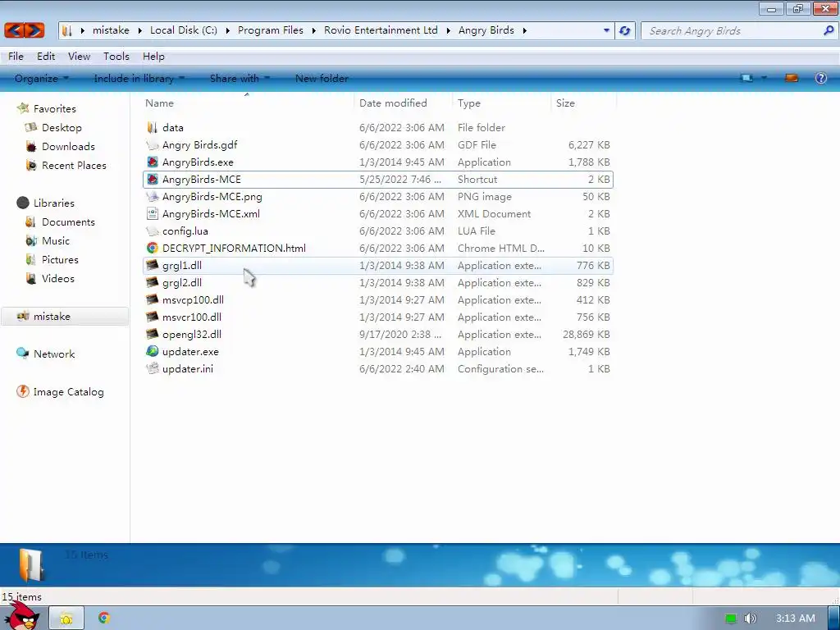Select the updater.exe globe icon
The width and height of the screenshot is (840, 630).
click(x=152, y=351)
